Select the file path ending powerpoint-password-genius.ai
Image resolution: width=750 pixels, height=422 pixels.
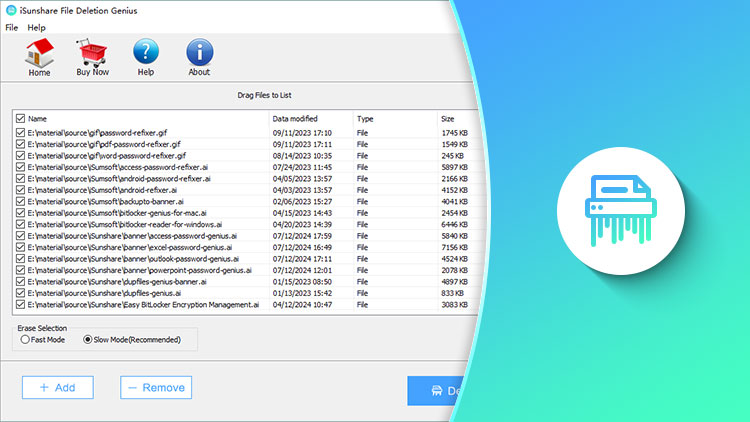[139, 270]
